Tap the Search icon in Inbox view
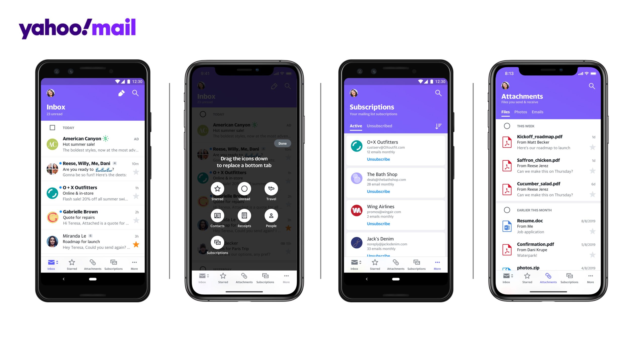The width and height of the screenshot is (644, 362). pyautogui.click(x=136, y=93)
